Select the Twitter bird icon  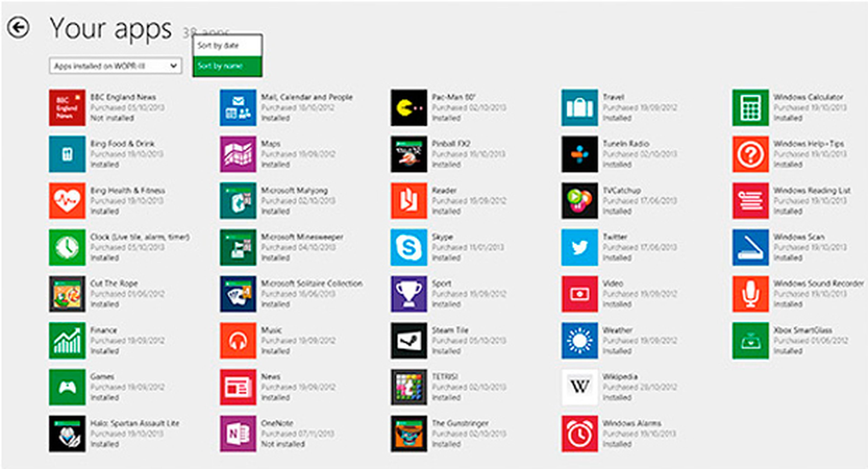(580, 247)
